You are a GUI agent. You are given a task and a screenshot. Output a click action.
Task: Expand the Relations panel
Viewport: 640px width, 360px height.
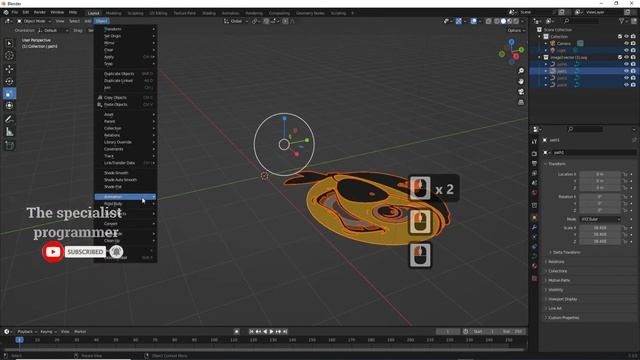pyautogui.click(x=556, y=262)
